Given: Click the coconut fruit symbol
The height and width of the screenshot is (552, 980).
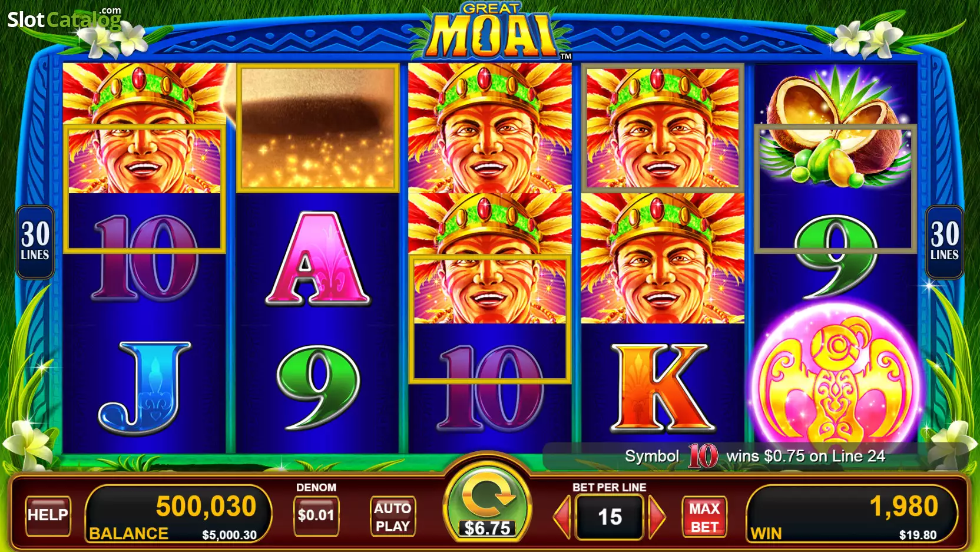Looking at the screenshot, I should tap(836, 127).
